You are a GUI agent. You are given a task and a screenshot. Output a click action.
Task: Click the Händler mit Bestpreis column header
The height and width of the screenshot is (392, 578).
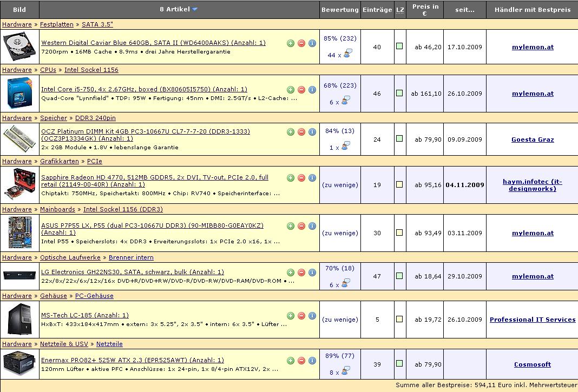[x=533, y=10]
